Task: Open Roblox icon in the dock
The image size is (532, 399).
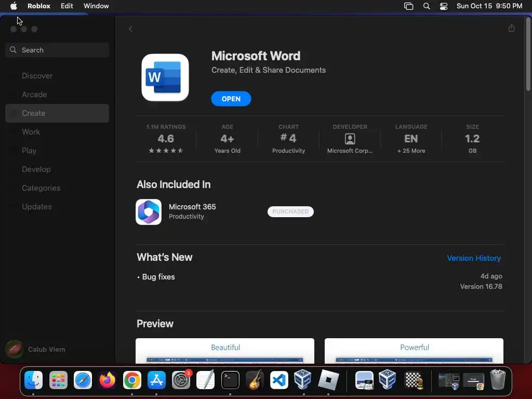Action: (x=328, y=380)
